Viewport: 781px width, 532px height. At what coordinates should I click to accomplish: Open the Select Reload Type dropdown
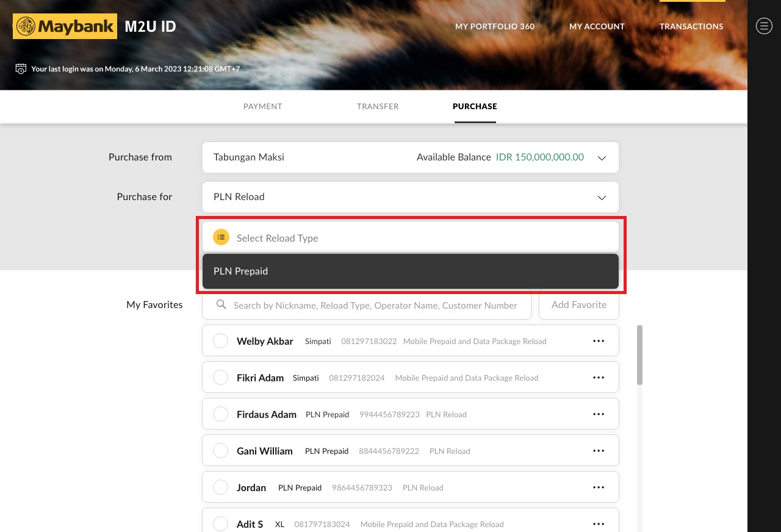pos(411,237)
